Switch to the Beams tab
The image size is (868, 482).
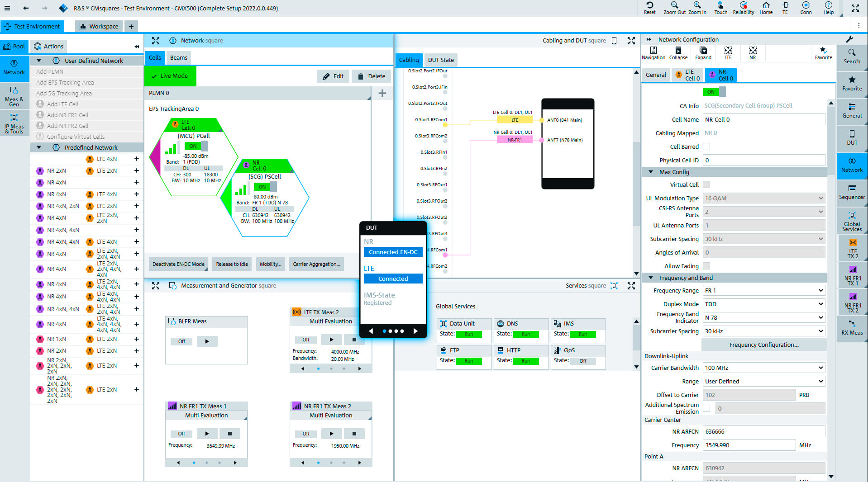coord(178,57)
